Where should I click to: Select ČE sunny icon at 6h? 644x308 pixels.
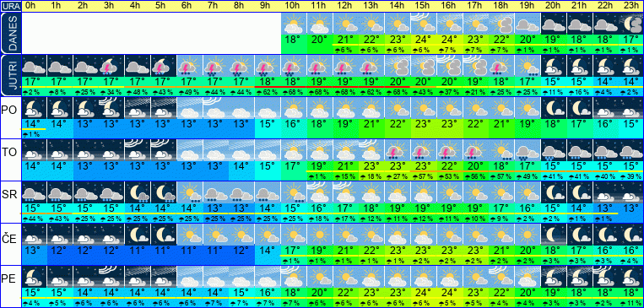click(x=190, y=235)
